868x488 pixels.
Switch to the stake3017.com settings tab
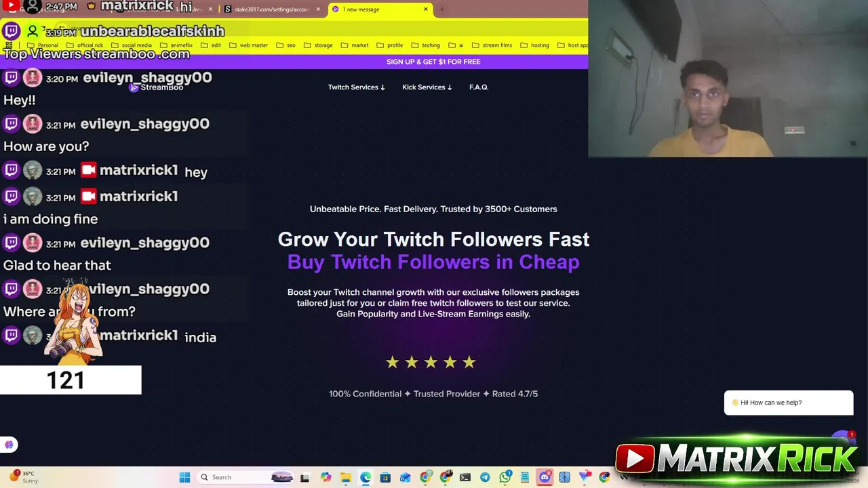pyautogui.click(x=271, y=9)
